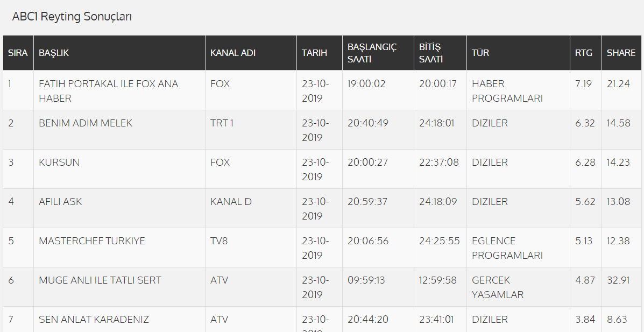Click the RTG column header
This screenshot has height=332, width=644.
[584, 53]
